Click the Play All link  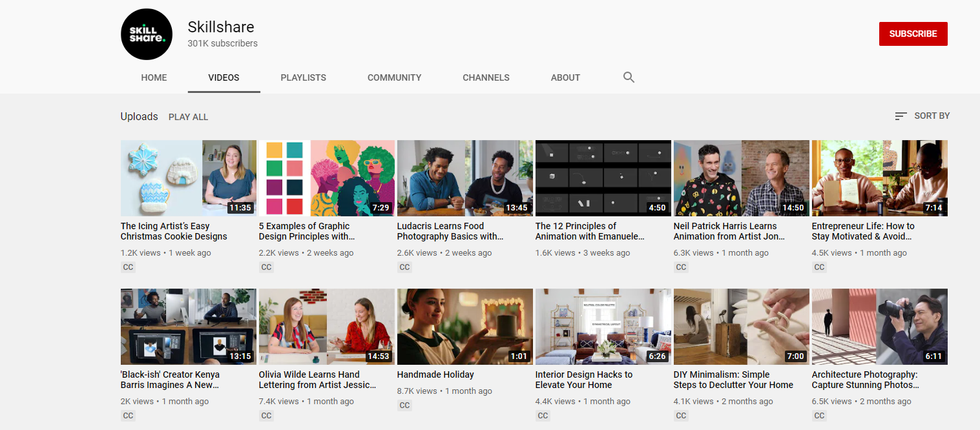[188, 117]
